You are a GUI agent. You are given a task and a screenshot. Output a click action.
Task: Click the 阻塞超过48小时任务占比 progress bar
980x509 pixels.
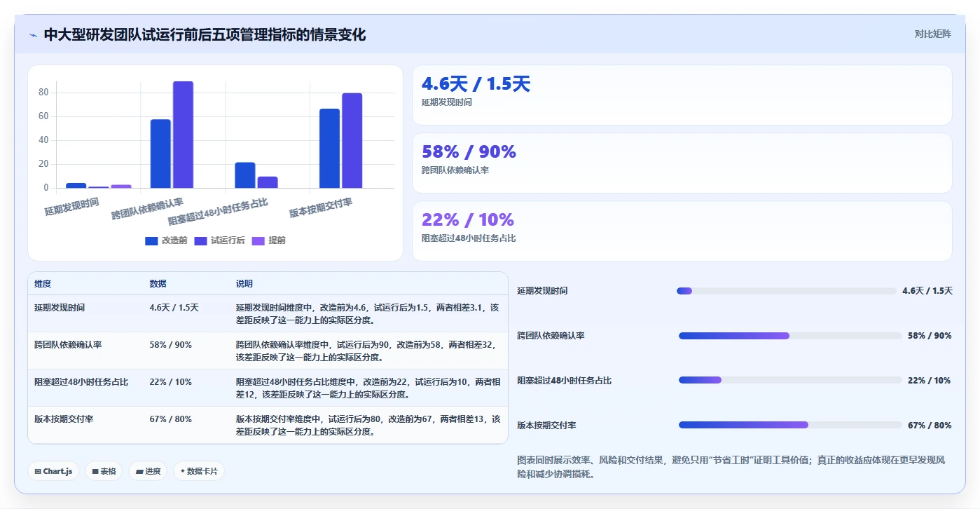click(790, 381)
